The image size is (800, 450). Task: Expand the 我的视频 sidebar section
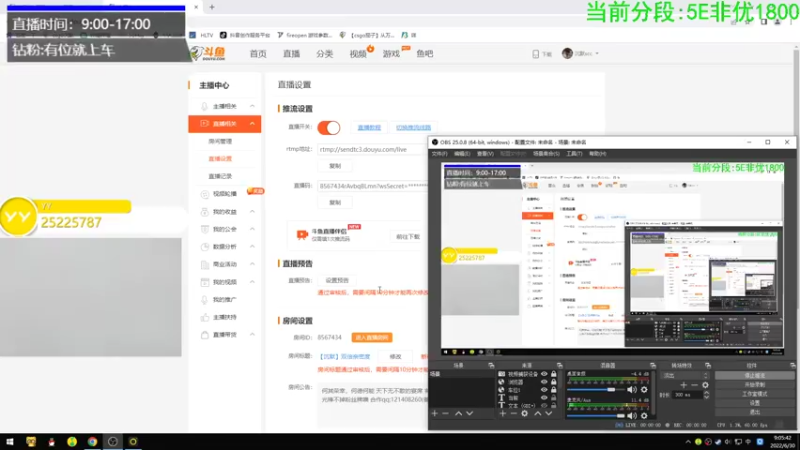[x=252, y=282]
